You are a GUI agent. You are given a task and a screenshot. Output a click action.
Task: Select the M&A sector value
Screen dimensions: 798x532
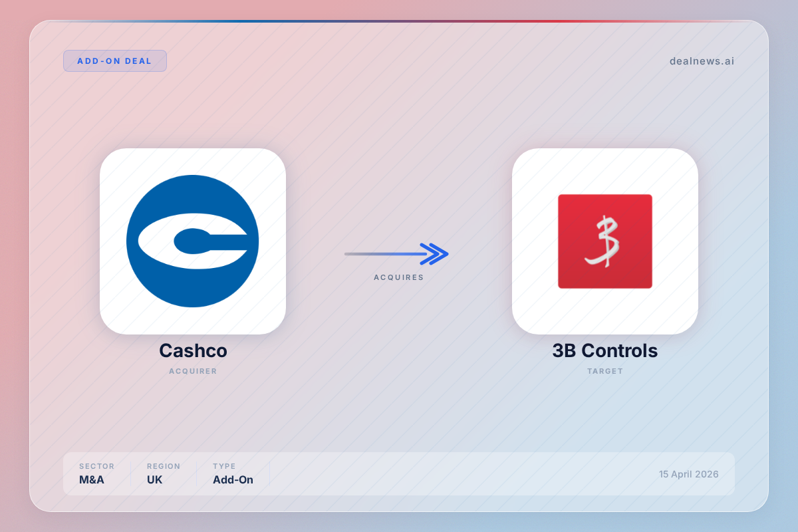(92, 479)
